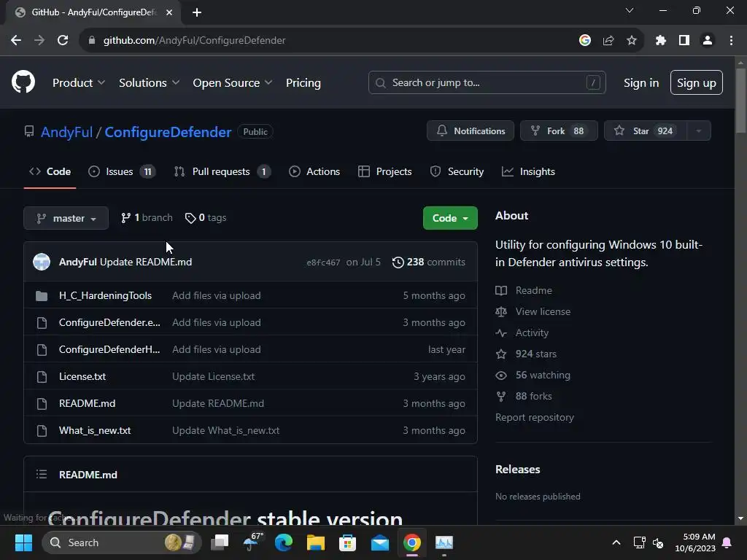Open a new browser tab

[197, 12]
